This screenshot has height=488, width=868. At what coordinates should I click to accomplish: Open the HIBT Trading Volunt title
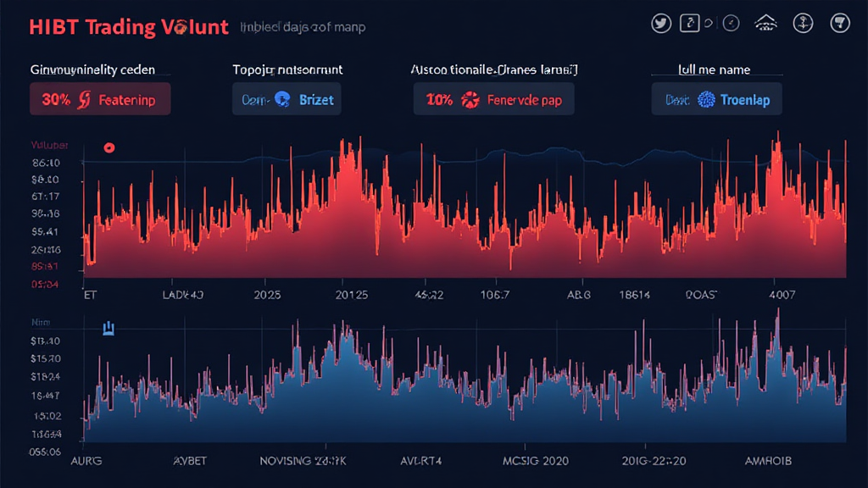[129, 26]
